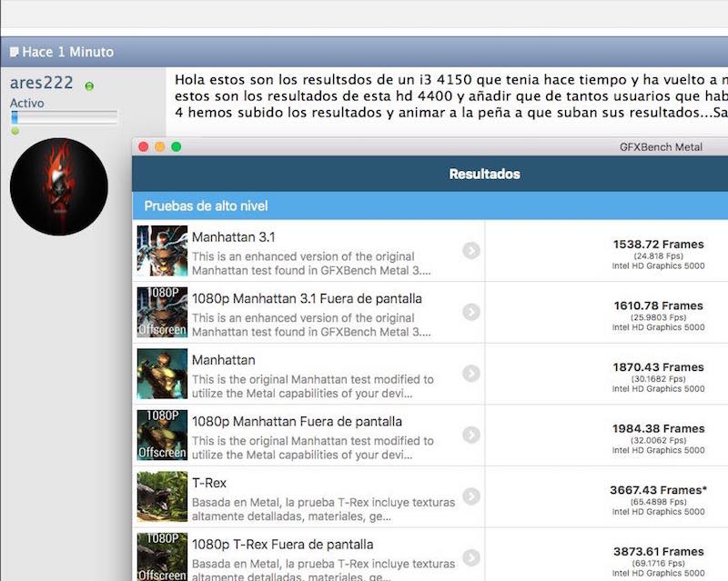
Task: Click 1984.38 Frames result
Action: [x=658, y=428]
